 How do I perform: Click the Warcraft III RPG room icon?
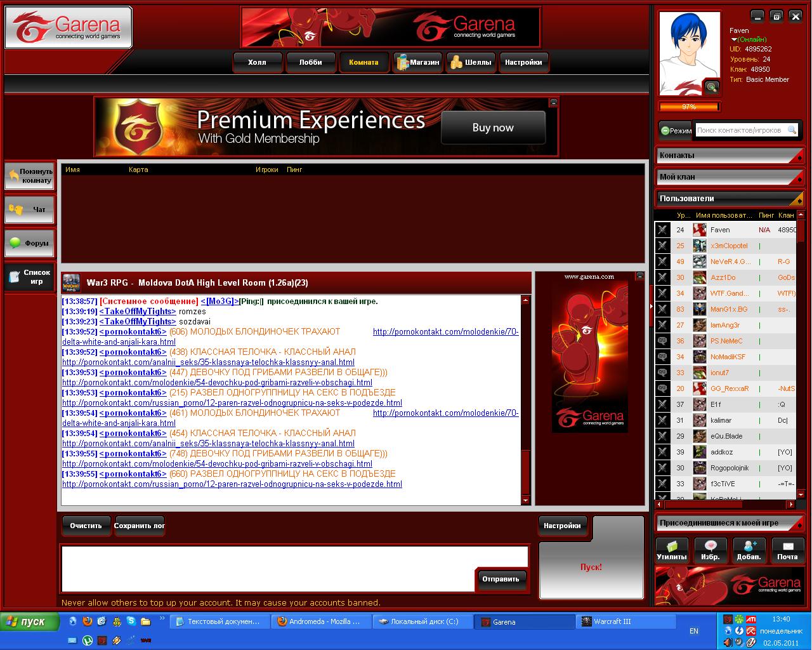[71, 282]
